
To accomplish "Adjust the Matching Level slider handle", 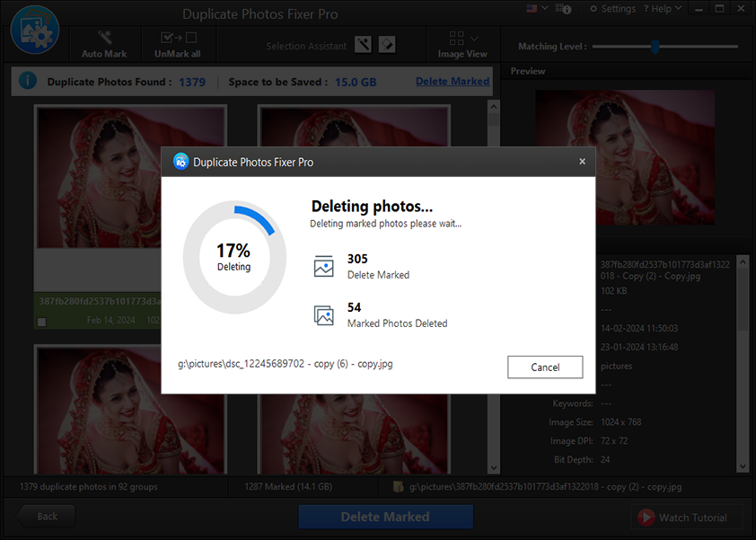I will tap(655, 47).
